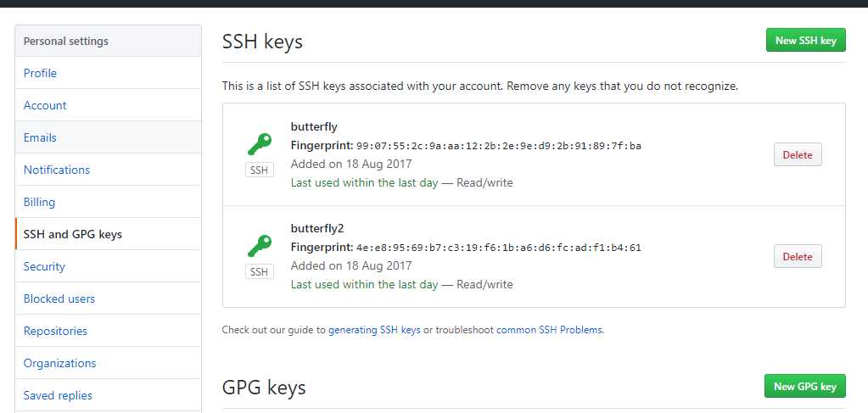The width and height of the screenshot is (868, 413).
Task: Open the generating SSH keys guide
Action: click(x=374, y=330)
